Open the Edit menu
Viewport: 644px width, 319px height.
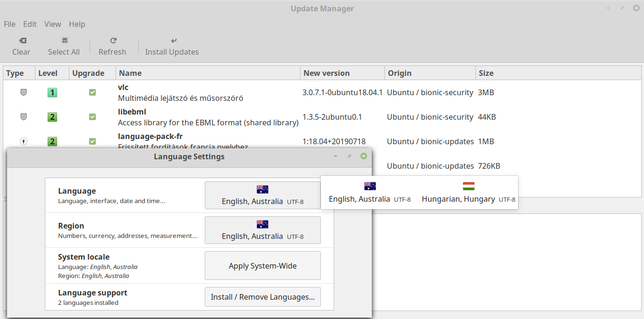(x=30, y=24)
